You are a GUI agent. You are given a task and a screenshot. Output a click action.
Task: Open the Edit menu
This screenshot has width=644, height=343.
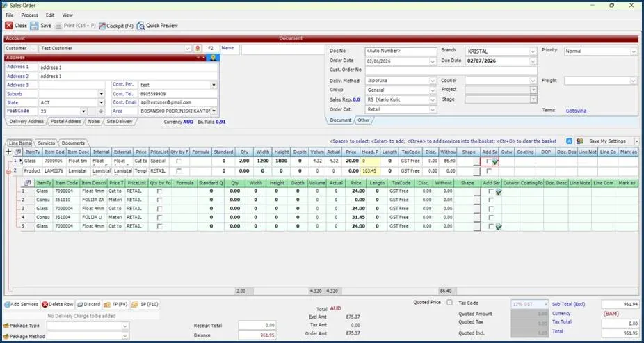point(50,15)
